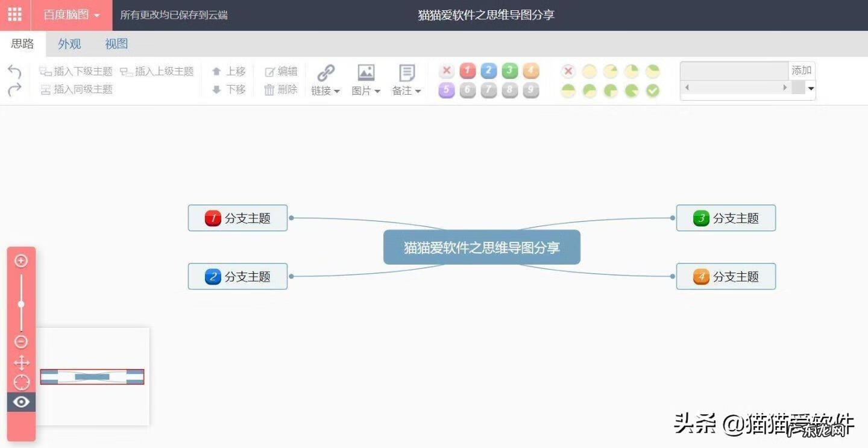Viewport: 868px width, 448px height.
Task: Switch to the 外观 tab
Action: (69, 43)
